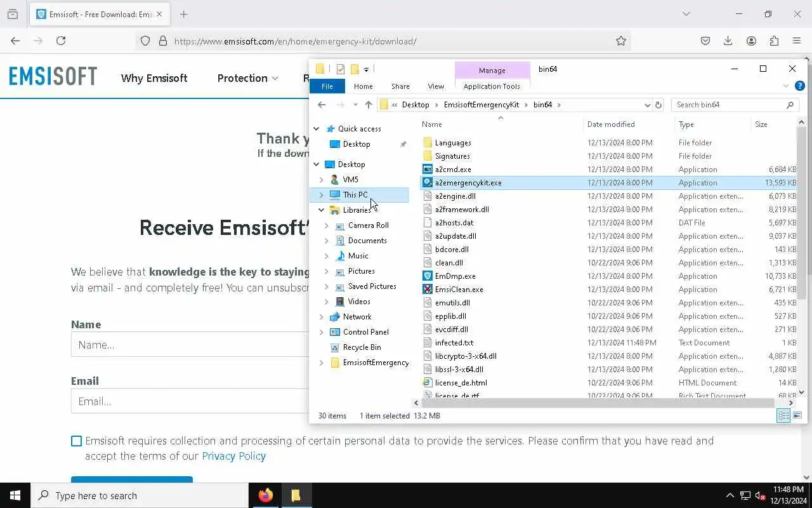Click the Name input field
Image resolution: width=812 pixels, height=508 pixels.
(190, 345)
